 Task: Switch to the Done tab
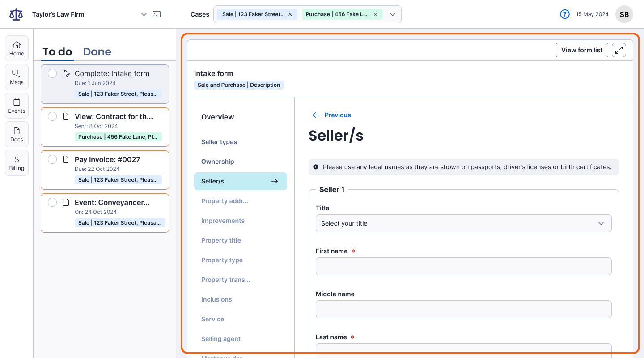coord(97,52)
